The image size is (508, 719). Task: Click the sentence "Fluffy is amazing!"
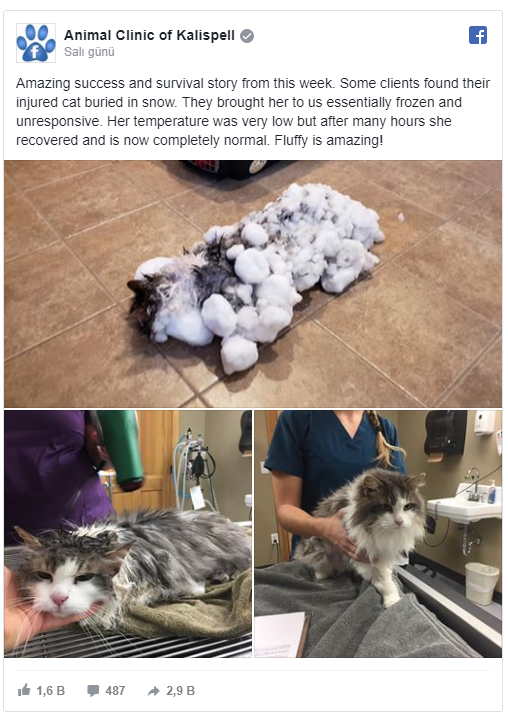pyautogui.click(x=328, y=140)
